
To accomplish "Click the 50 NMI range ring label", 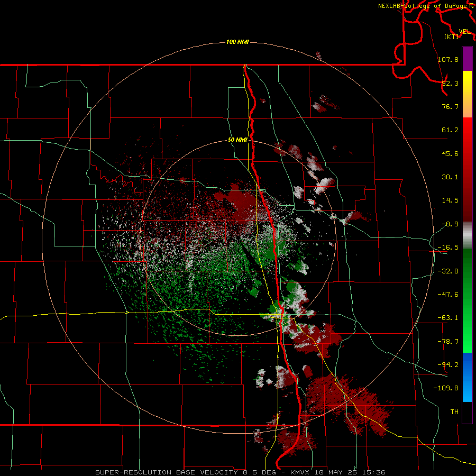I will 237,140.
